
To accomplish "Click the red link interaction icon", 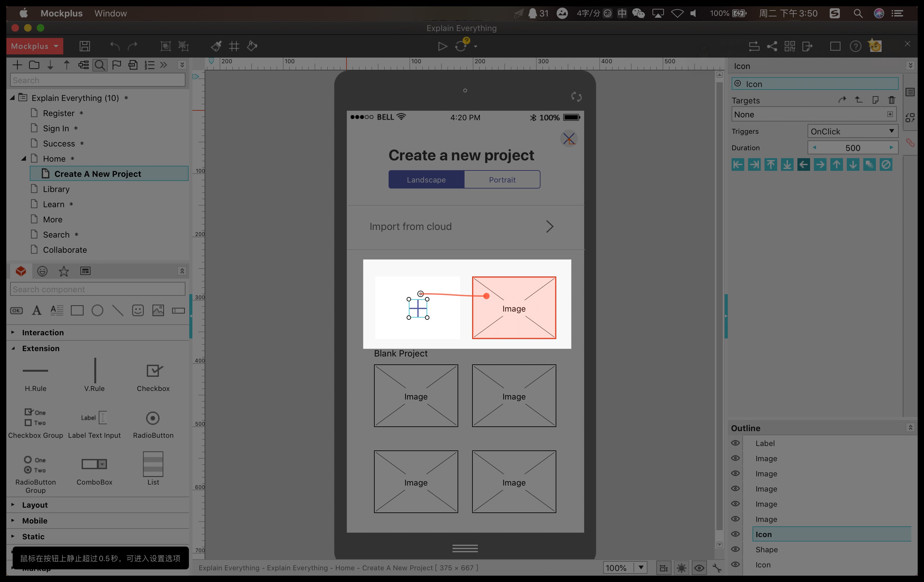I will point(910,143).
